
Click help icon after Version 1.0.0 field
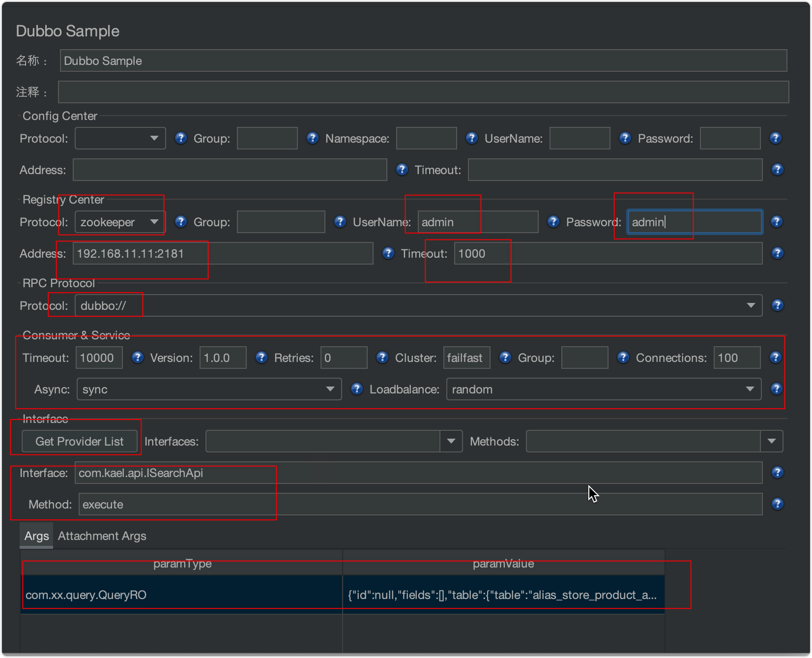[x=261, y=358]
